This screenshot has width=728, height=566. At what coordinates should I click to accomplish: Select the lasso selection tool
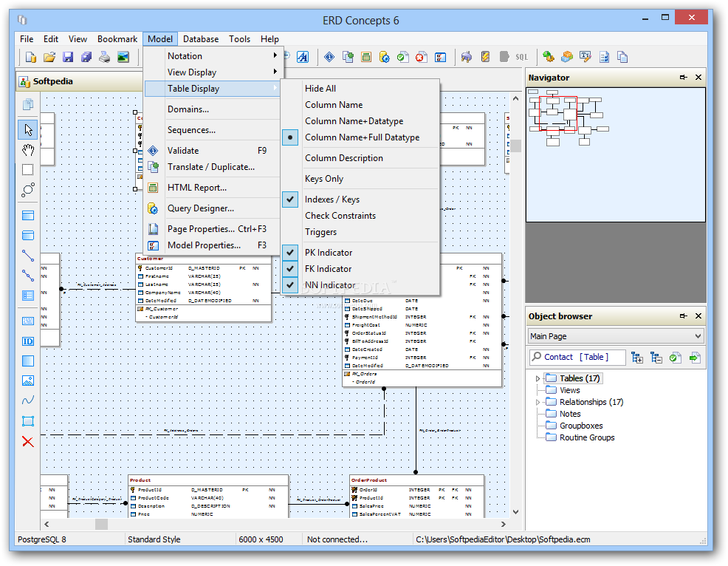tap(28, 190)
